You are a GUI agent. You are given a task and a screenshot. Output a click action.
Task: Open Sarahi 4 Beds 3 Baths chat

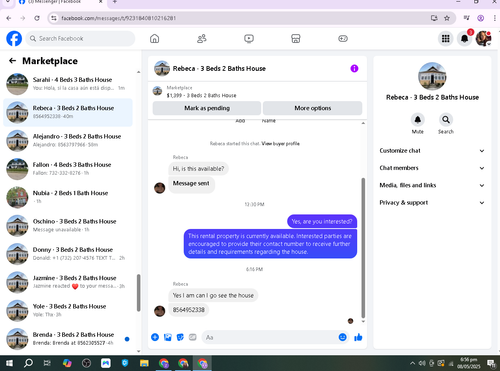pos(68,84)
